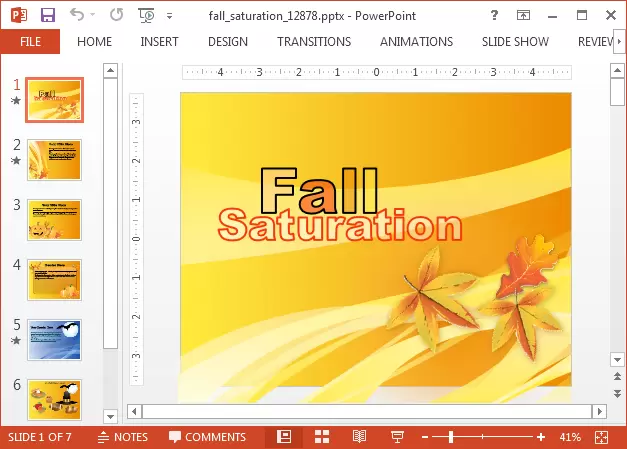Open Ribbon Display Options menu
Viewport: 627px width, 449px height.
[x=524, y=16]
